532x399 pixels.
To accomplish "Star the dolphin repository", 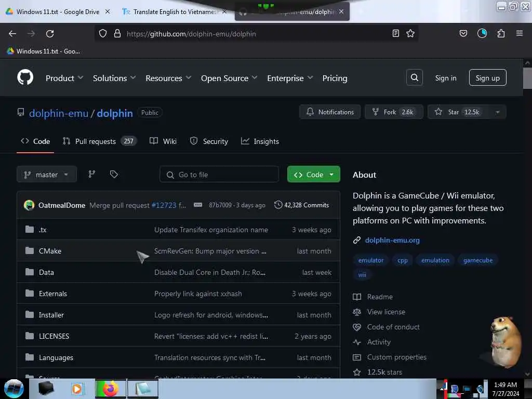I will tap(459, 112).
